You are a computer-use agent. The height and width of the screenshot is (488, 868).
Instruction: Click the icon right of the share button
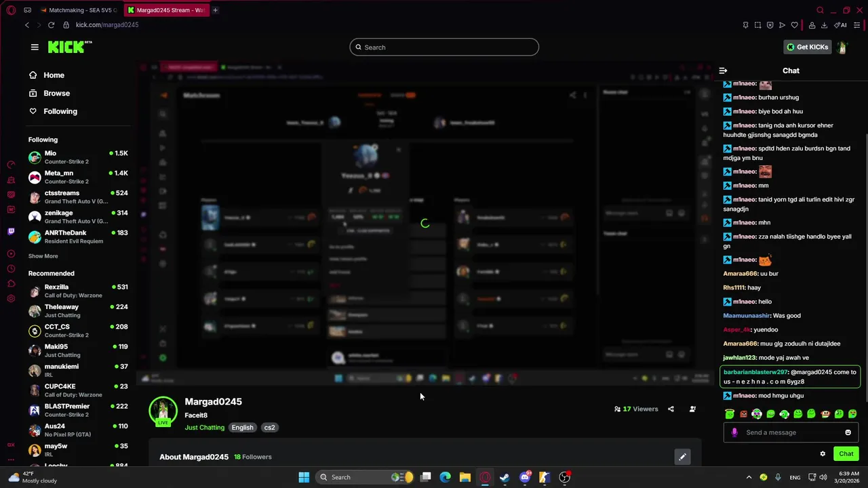692,409
